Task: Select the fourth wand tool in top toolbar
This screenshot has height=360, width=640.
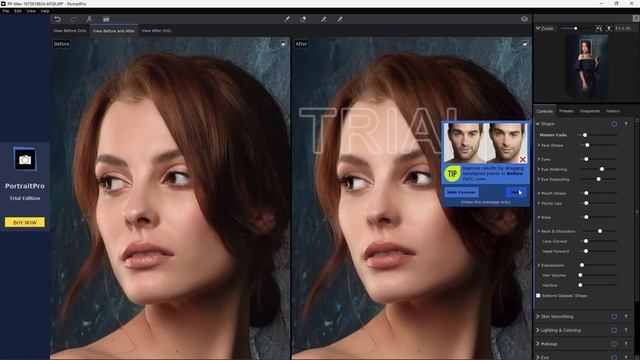Action: point(340,19)
